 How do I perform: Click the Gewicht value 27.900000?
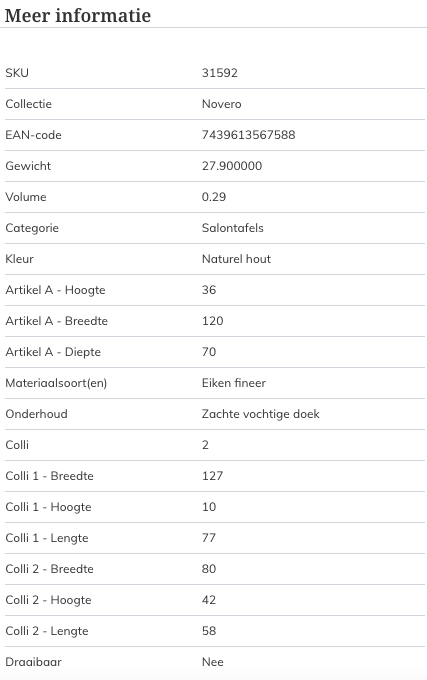click(x=232, y=166)
